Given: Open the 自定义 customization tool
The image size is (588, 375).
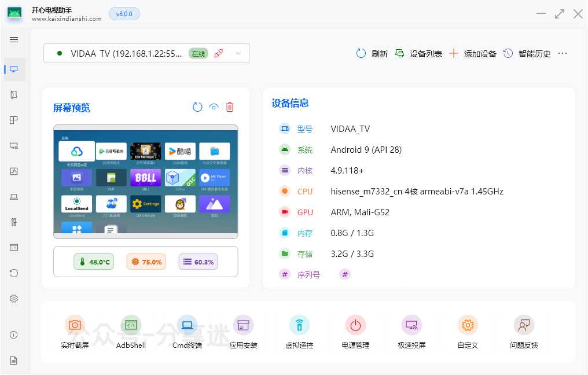Looking at the screenshot, I should (x=468, y=325).
